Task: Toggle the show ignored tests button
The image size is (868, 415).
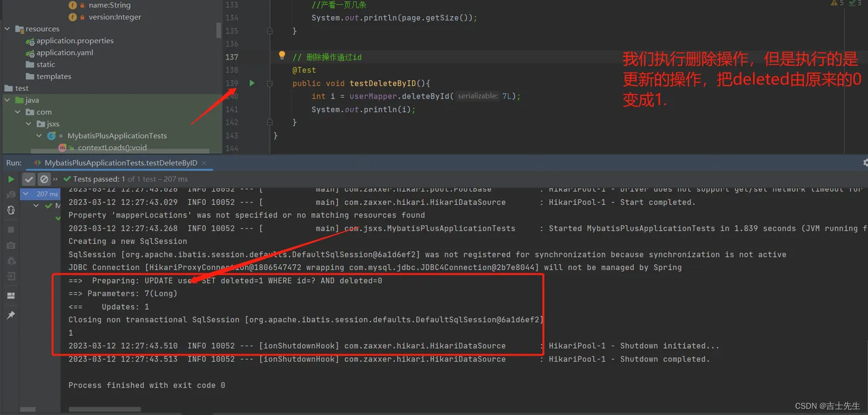Action: pos(44,179)
